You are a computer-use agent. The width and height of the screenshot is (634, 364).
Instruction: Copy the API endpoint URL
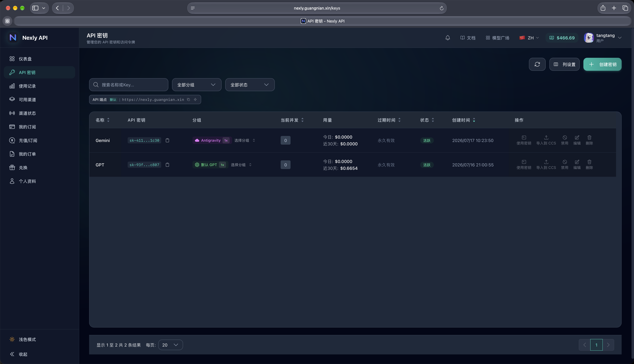188,99
